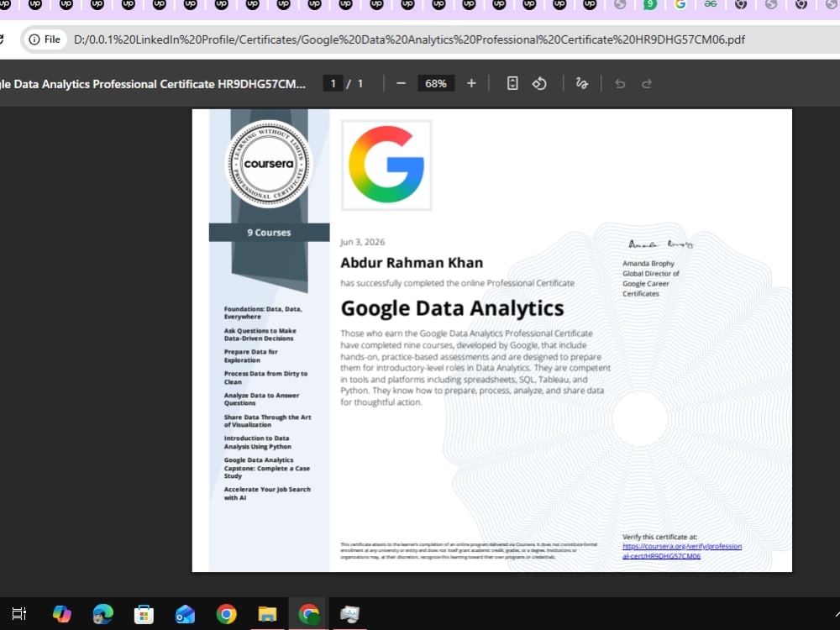Open the performance monitor taskbar icon
Screen dimensions: 840x630
point(349,614)
